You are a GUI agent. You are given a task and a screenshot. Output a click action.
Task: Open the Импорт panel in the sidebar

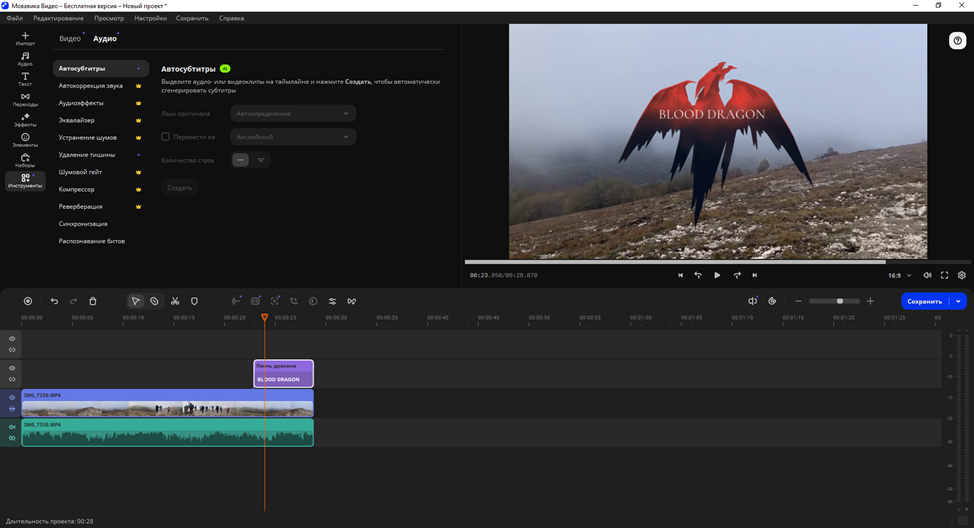(25, 39)
